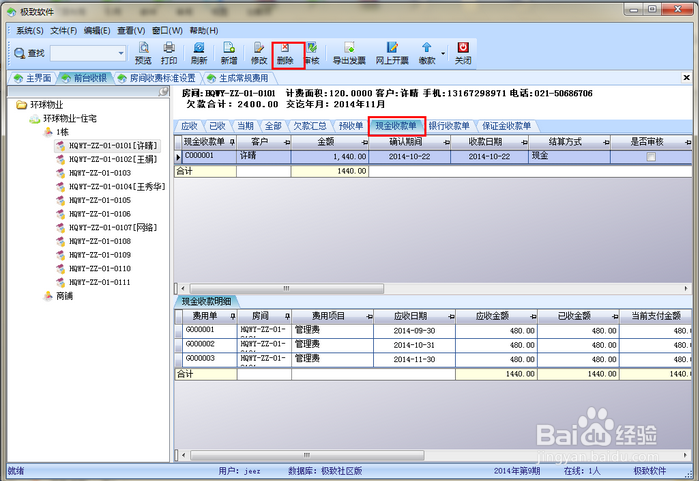Click the lower grid horizontal scrollbar thumb
The image size is (699, 481).
click(307, 455)
